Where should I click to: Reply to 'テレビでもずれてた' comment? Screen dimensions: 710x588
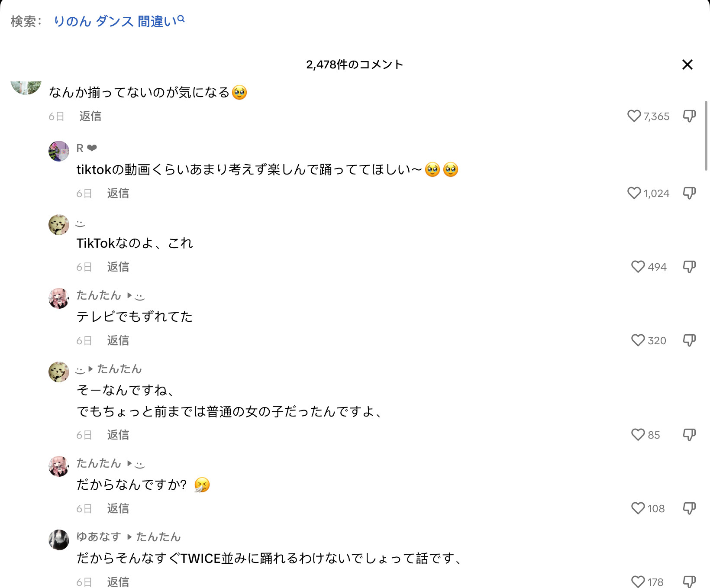tap(118, 340)
